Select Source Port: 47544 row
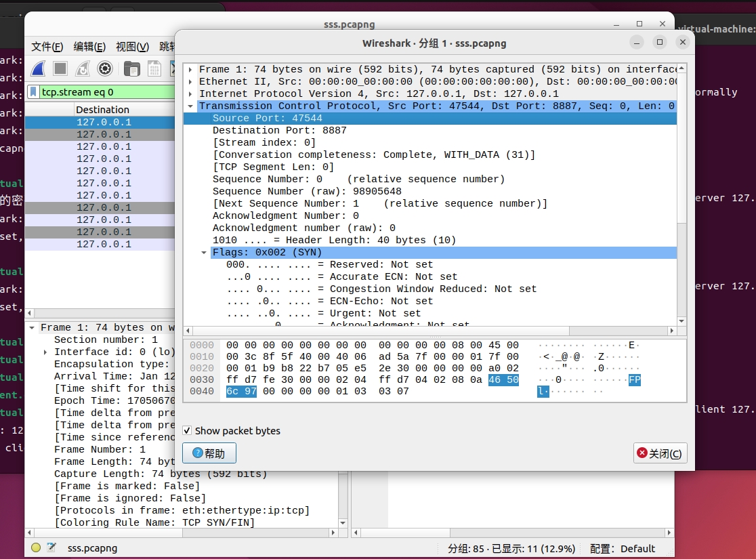Image resolution: width=756 pixels, height=559 pixels. click(430, 118)
